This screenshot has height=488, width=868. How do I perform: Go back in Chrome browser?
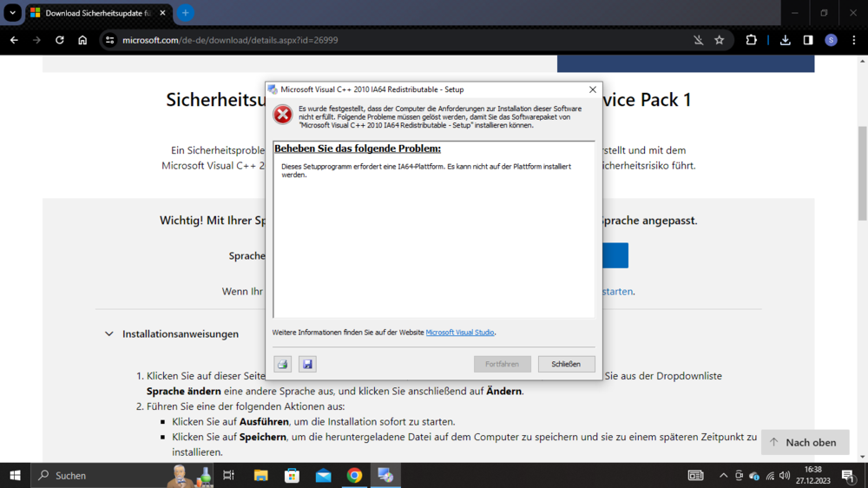(14, 40)
